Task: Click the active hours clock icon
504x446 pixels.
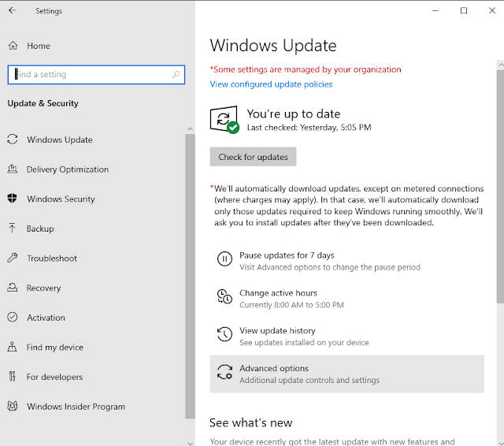Action: click(x=224, y=296)
